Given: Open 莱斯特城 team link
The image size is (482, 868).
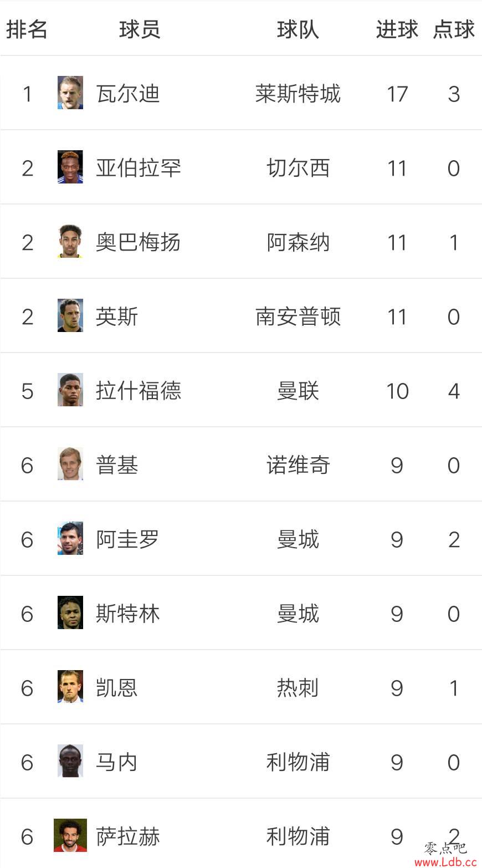Looking at the screenshot, I should tap(298, 94).
